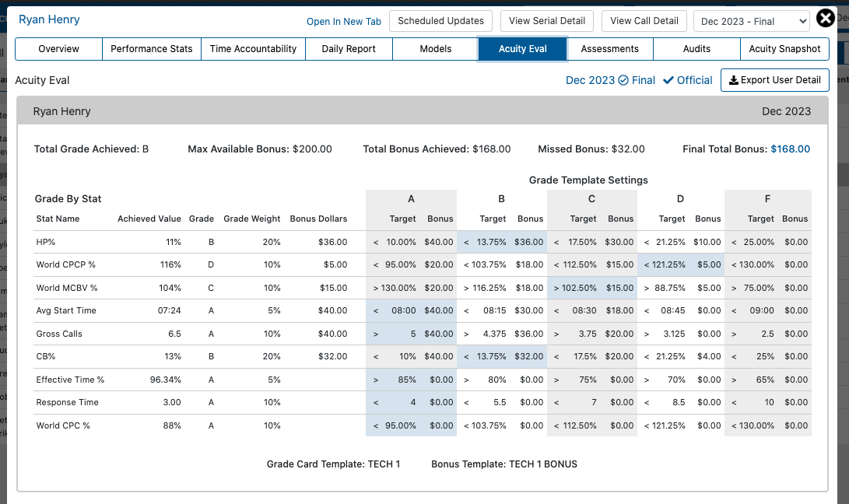Image resolution: width=849 pixels, height=504 pixels.
Task: Go to the Daily Report tab
Action: pyautogui.click(x=349, y=49)
